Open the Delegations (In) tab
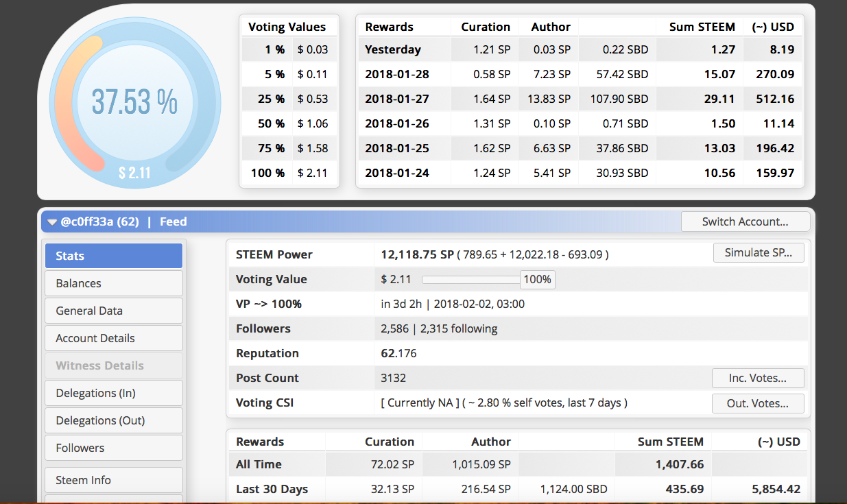 114,393
